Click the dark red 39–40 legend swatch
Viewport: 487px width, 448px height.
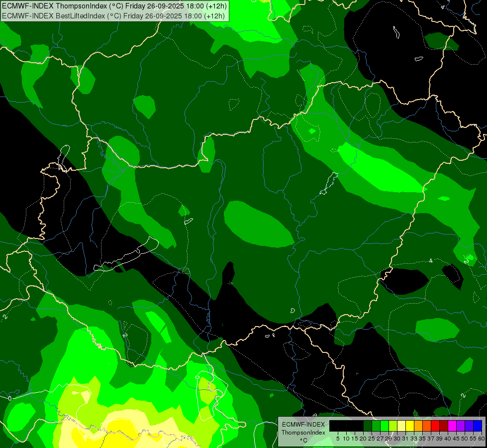coord(444,426)
